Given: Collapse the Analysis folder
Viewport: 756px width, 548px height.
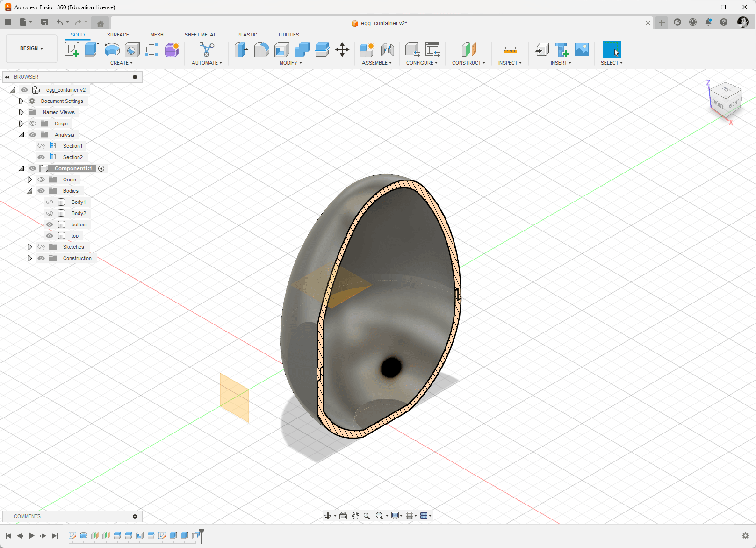Looking at the screenshot, I should [22, 135].
